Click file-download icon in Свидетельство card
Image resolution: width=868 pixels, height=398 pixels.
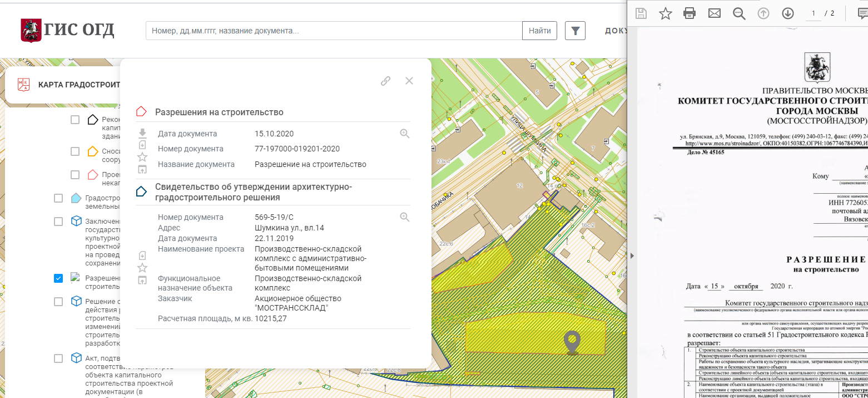(142, 255)
